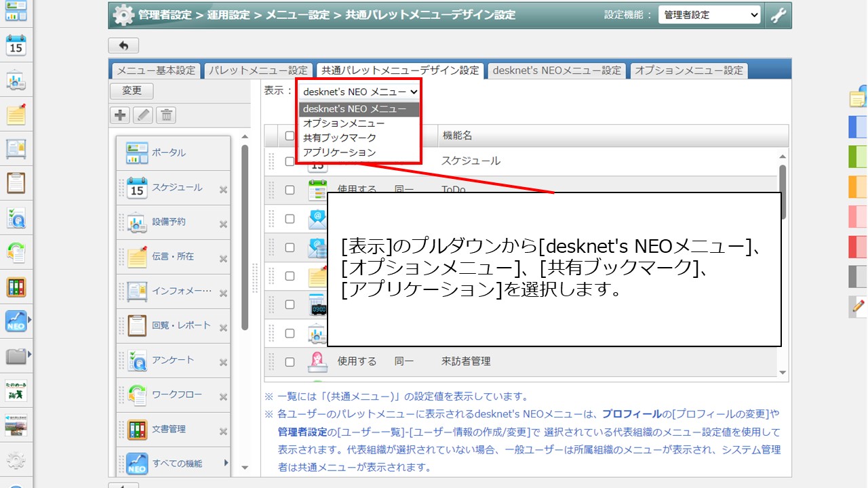Switch to the パレットメニュー設定 tab
868x488 pixels.
click(x=259, y=70)
